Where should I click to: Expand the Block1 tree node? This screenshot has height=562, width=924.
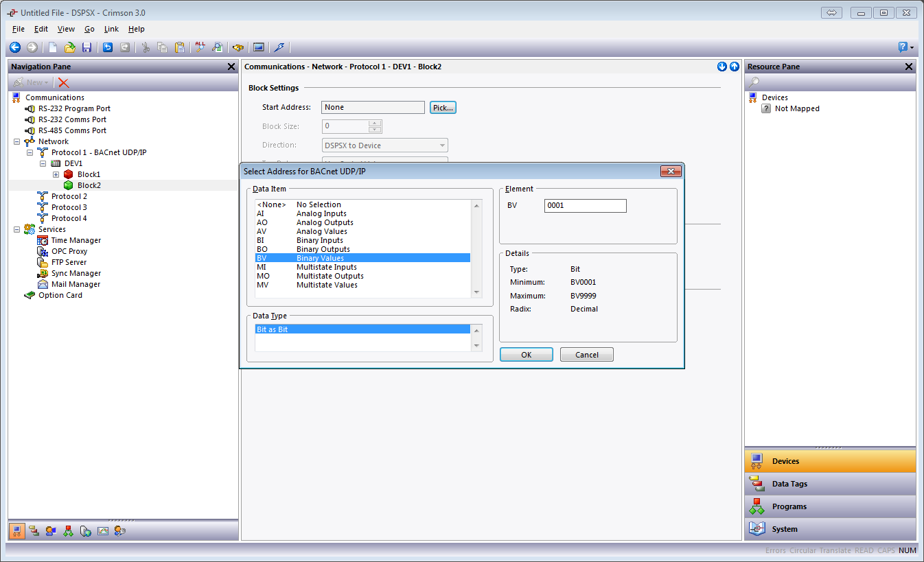tap(56, 174)
